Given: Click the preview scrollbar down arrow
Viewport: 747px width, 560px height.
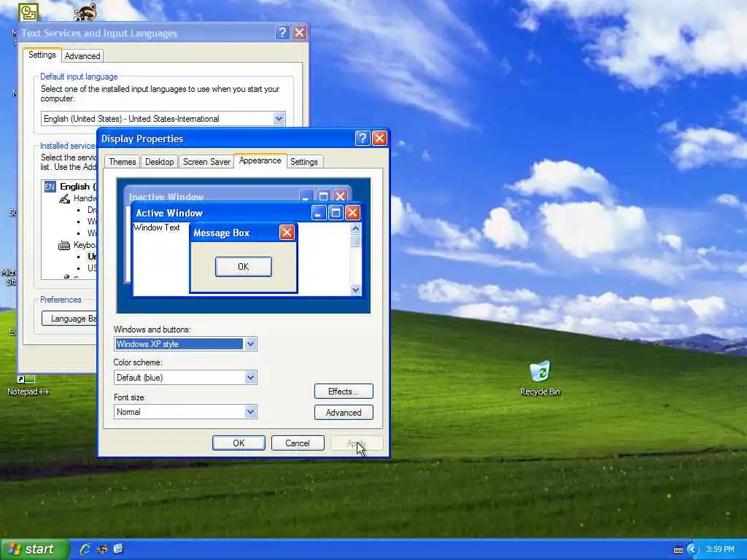Looking at the screenshot, I should tap(355, 290).
